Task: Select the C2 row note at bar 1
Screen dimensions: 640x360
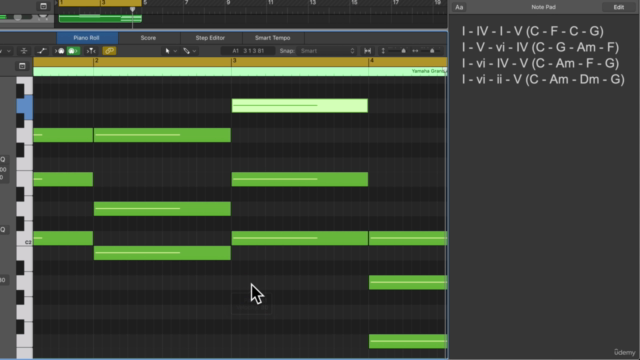Action: pyautogui.click(x=63, y=238)
